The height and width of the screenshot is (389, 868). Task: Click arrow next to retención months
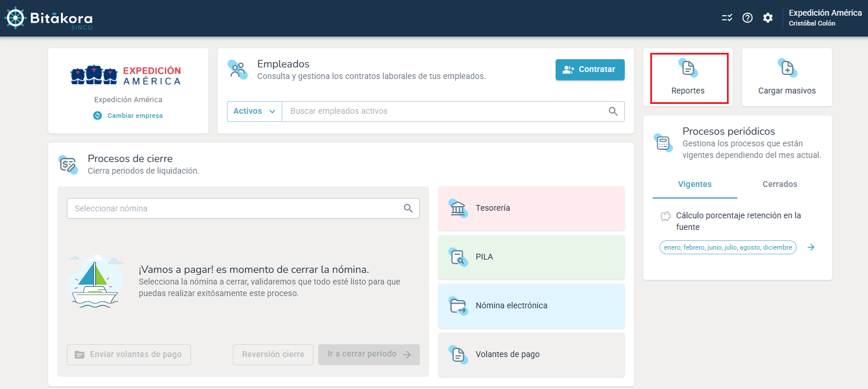(x=811, y=247)
